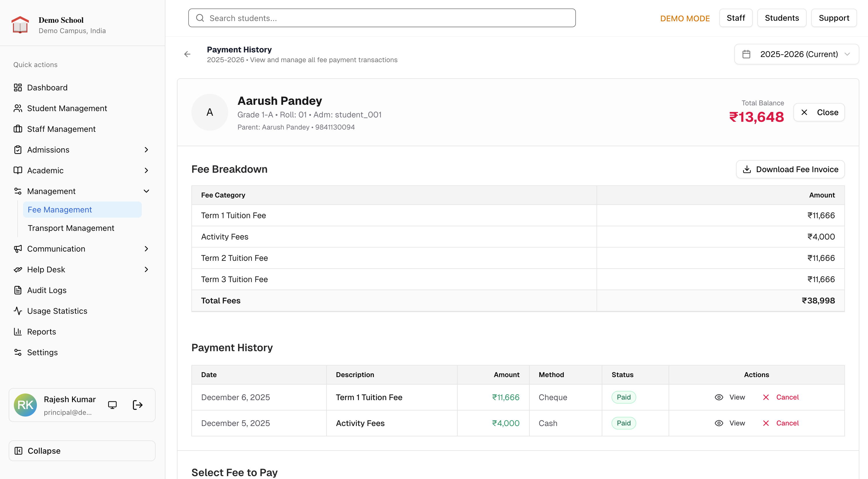The width and height of the screenshot is (868, 479).
Task: Select Transport Management submenu item
Action: click(71, 228)
